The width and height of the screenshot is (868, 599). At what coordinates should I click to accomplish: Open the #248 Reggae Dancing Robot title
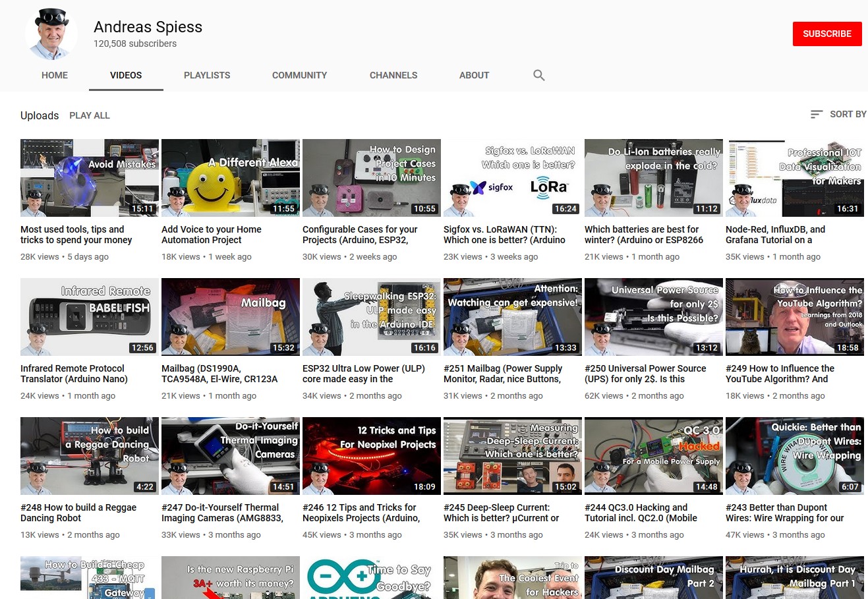[x=78, y=513]
